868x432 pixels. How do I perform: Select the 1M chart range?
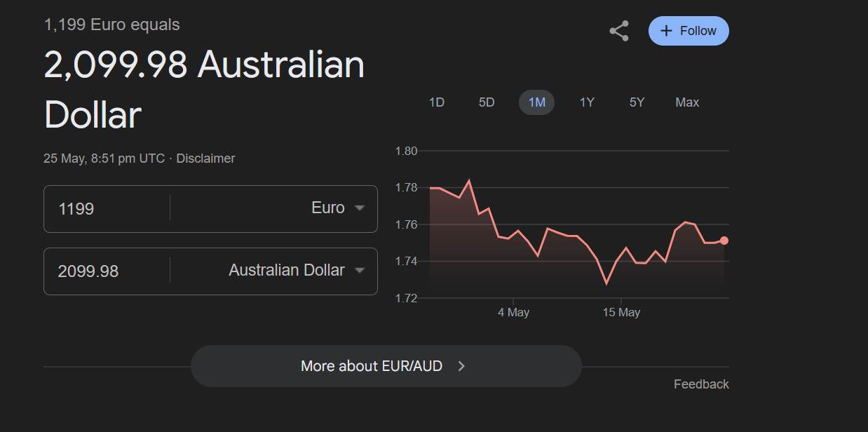click(536, 102)
